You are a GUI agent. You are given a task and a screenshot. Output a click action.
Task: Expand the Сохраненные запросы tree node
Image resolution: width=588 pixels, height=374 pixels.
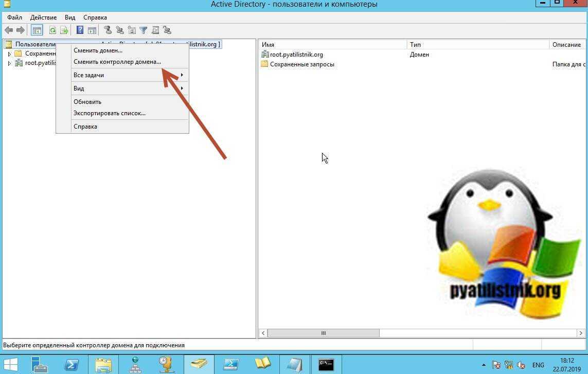pos(9,54)
